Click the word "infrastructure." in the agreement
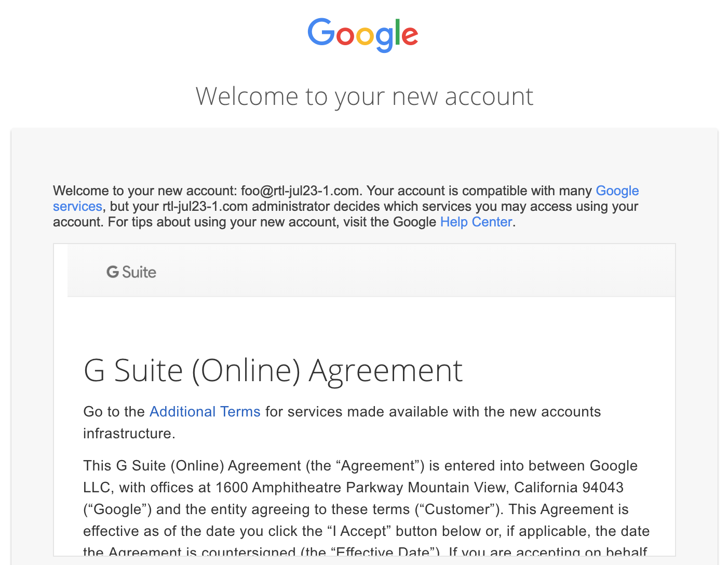The image size is (728, 565). (129, 434)
